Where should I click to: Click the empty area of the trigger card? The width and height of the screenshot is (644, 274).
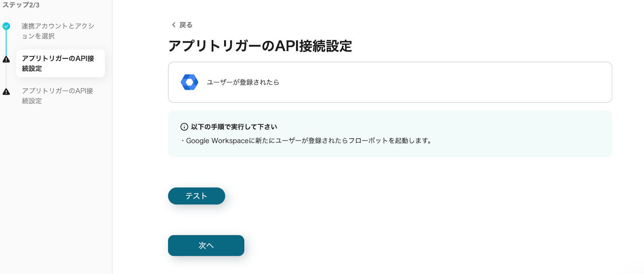[443, 82]
